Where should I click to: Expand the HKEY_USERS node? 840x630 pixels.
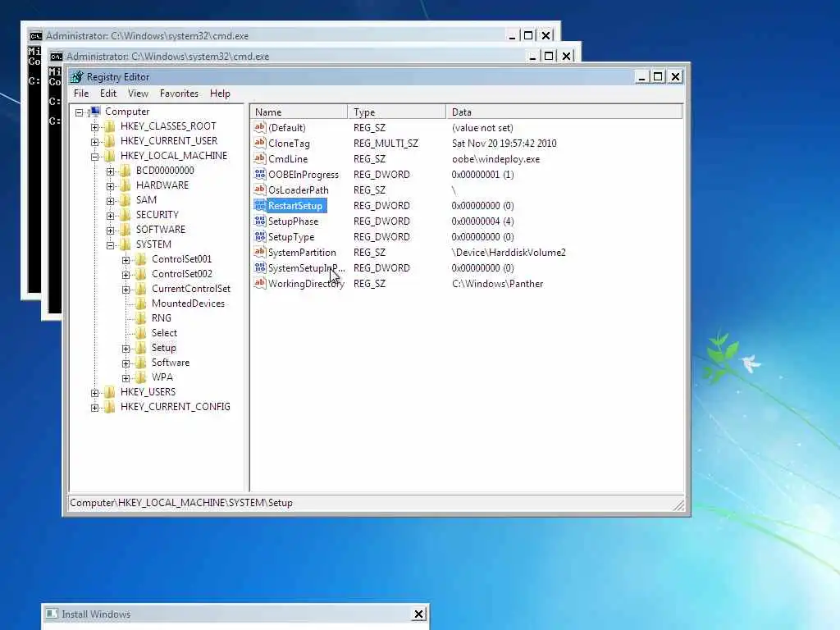[95, 393]
